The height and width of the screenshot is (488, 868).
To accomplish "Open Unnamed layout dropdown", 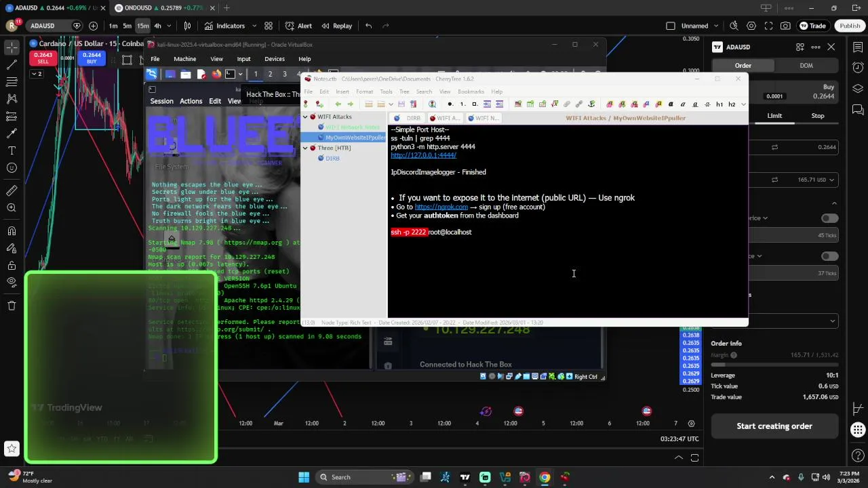I will [716, 26].
